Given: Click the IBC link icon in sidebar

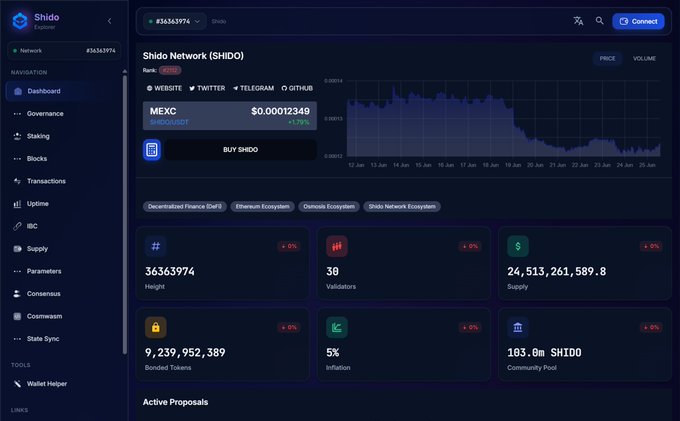Looking at the screenshot, I should click(x=17, y=226).
